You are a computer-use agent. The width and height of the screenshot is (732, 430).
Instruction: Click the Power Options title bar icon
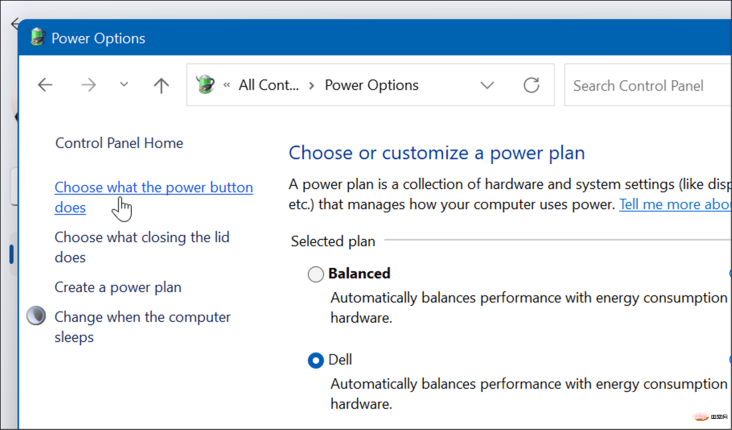click(x=37, y=37)
